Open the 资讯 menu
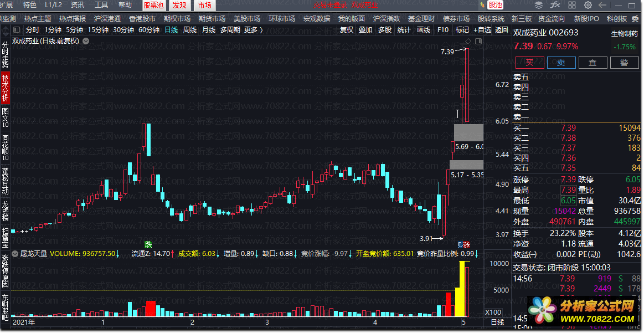The image size is (644, 333). point(78,6)
